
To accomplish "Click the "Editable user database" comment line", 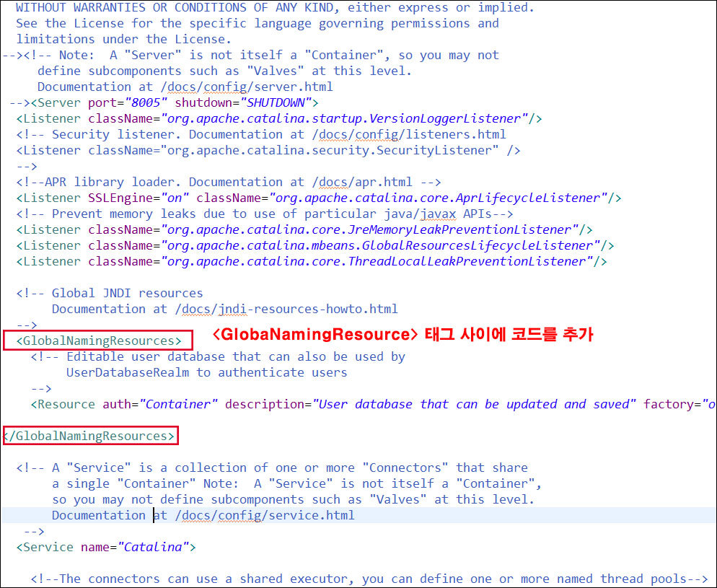I will (218, 356).
